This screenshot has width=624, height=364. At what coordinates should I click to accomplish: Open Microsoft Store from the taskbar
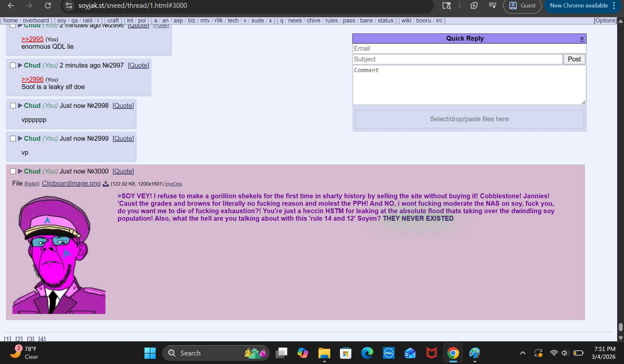pyautogui.click(x=346, y=353)
